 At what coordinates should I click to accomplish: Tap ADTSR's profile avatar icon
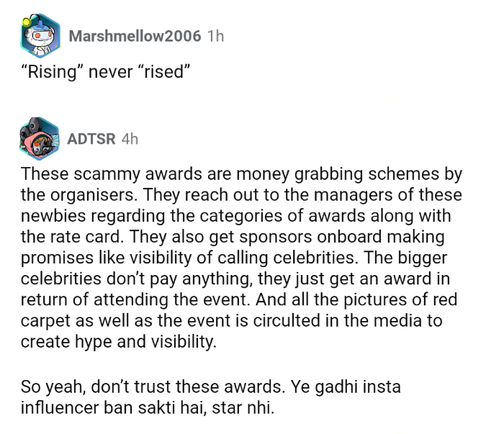[x=40, y=138]
